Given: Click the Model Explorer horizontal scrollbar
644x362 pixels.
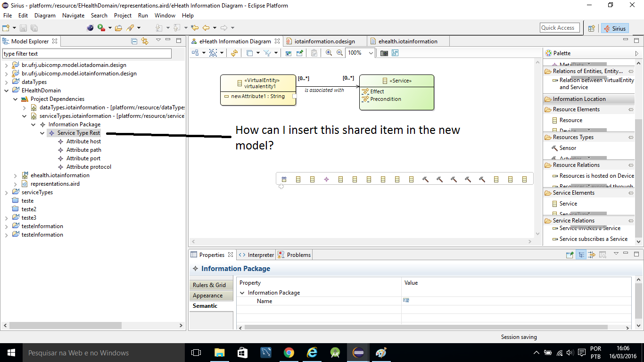Looking at the screenshot, I should coord(66,326).
